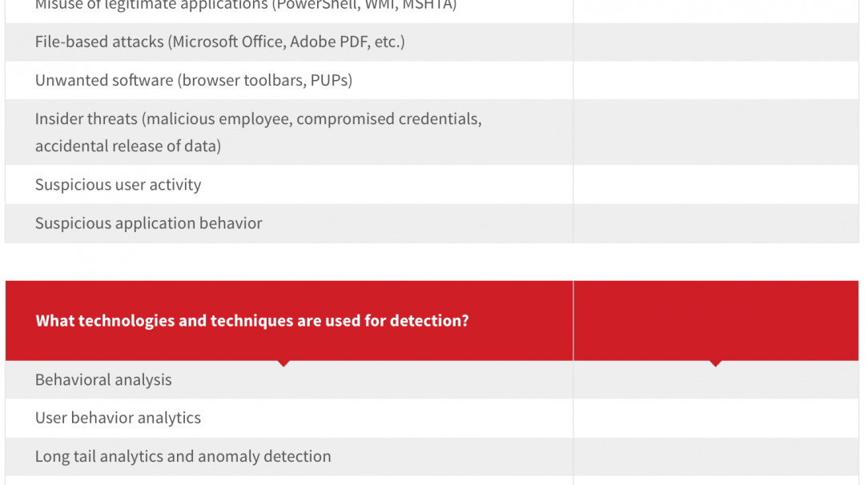Select the "Suspicious user activity" row

(118, 185)
